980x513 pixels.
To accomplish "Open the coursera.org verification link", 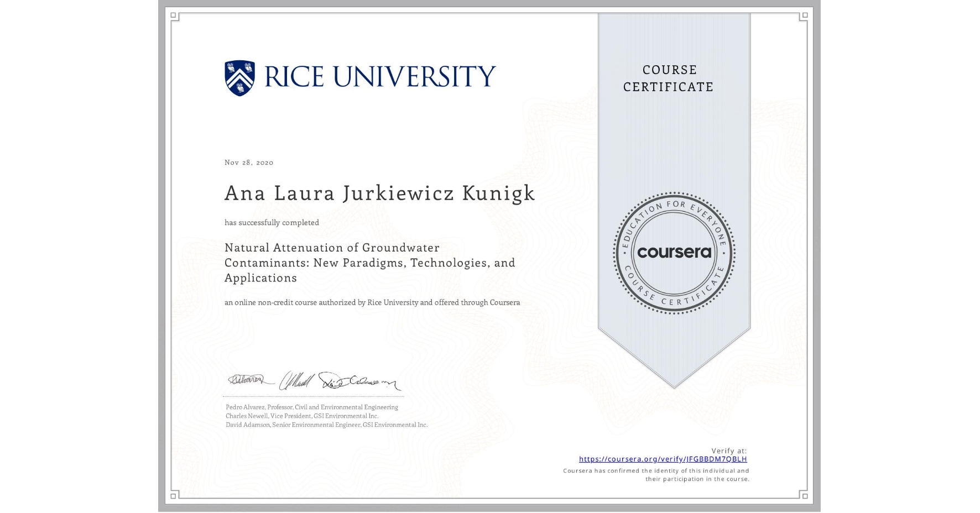I will [x=663, y=459].
